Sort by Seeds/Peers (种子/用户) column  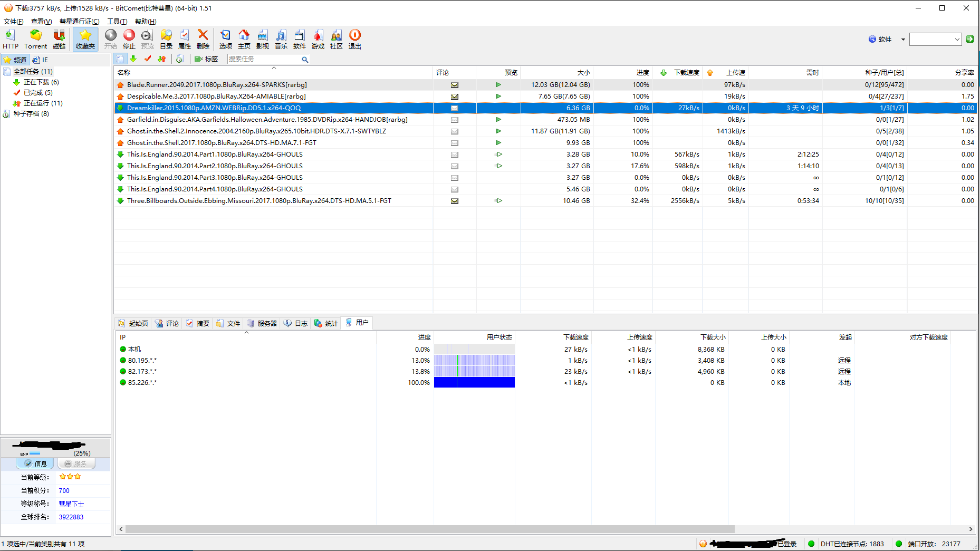pos(864,73)
